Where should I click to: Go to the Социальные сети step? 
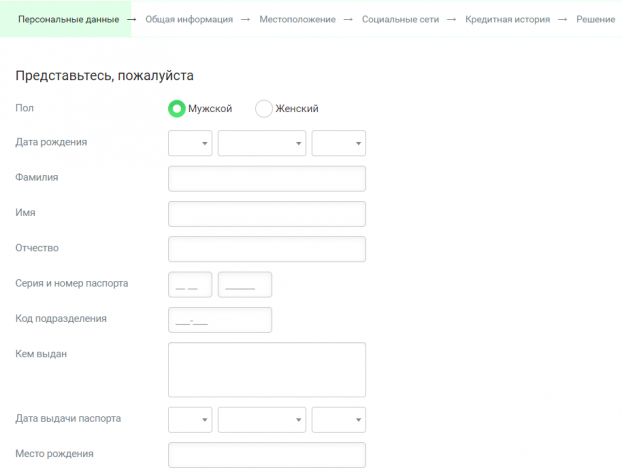tap(400, 19)
